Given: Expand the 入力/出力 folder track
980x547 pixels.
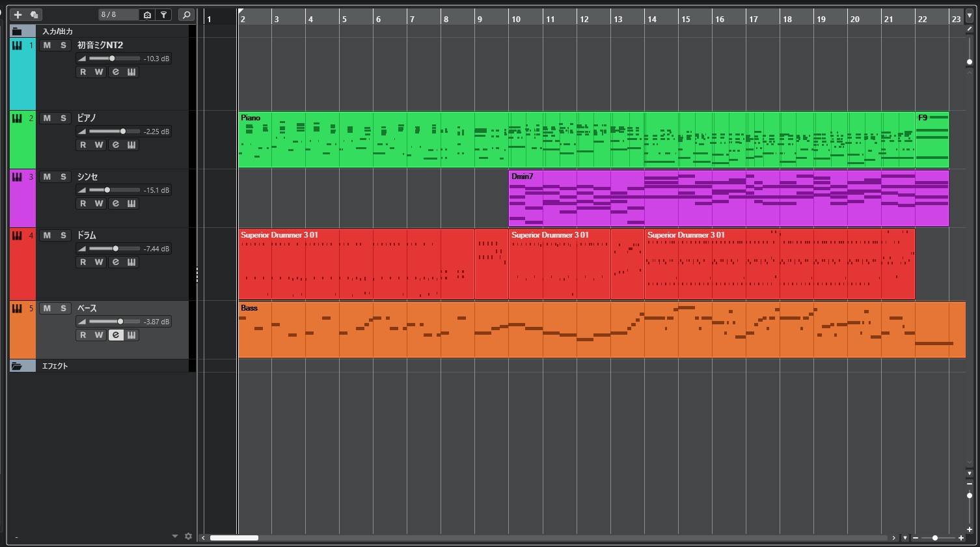Looking at the screenshot, I should coord(17,31).
